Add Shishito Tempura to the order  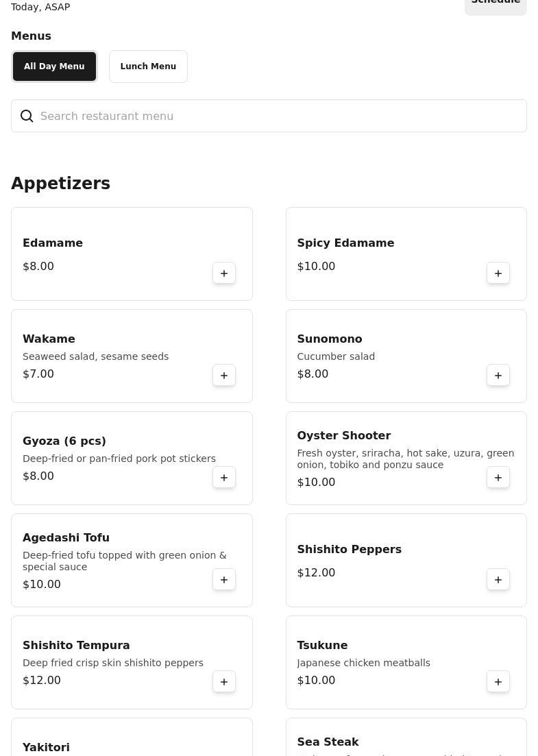point(224,682)
